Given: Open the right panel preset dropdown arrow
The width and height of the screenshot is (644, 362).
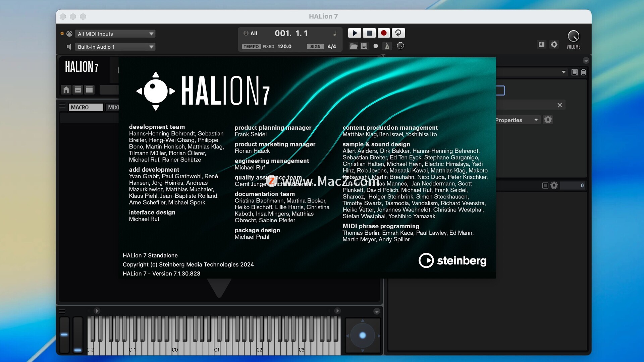Looking at the screenshot, I should [563, 72].
